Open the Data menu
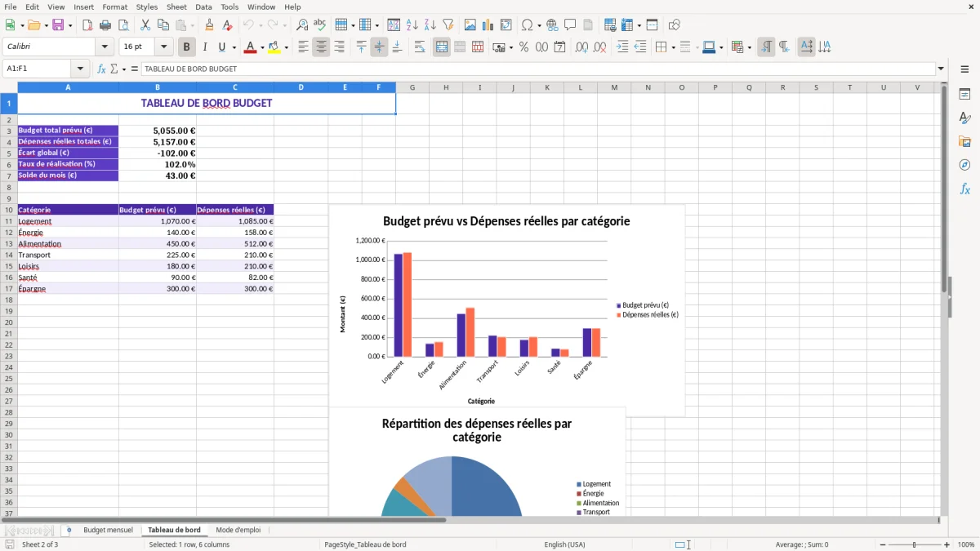Screen dimensions: 980x551 coord(203,7)
